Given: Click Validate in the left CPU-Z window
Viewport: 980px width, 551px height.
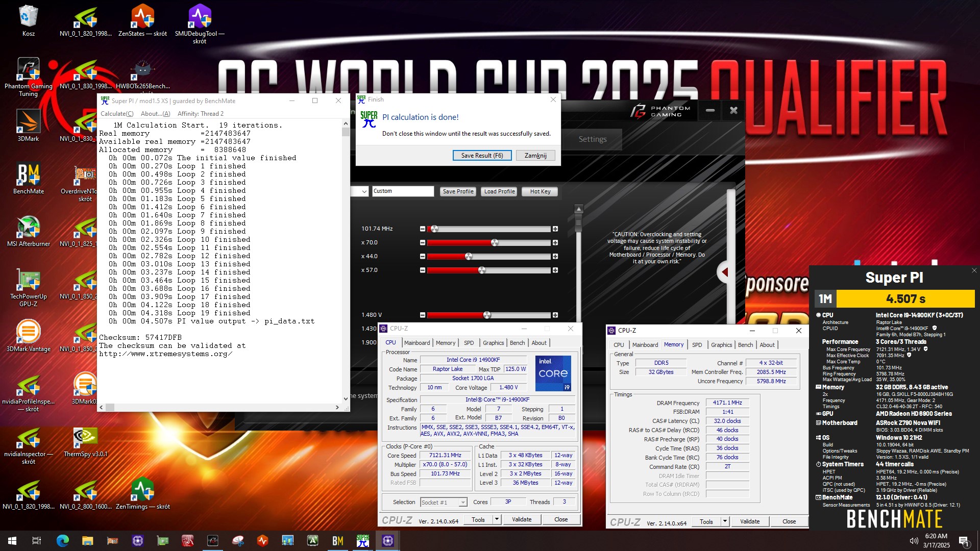Looking at the screenshot, I should click(x=522, y=519).
